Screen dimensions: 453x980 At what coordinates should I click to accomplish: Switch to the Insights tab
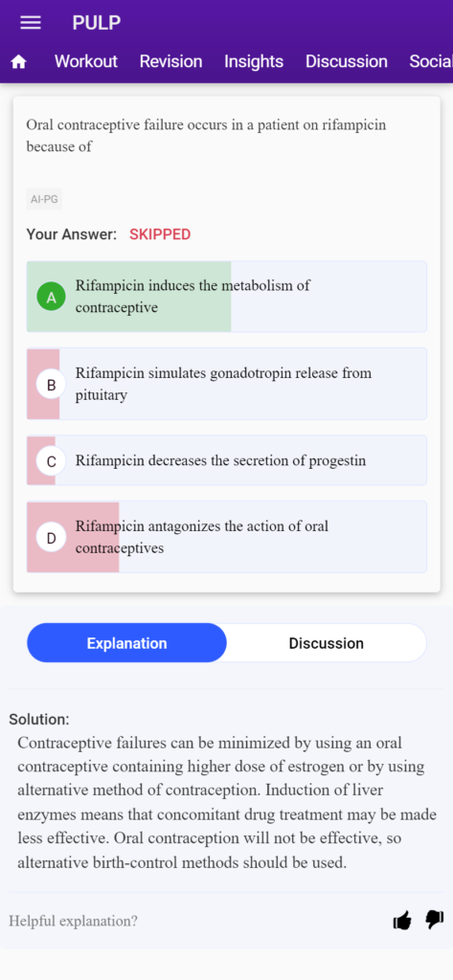(254, 61)
